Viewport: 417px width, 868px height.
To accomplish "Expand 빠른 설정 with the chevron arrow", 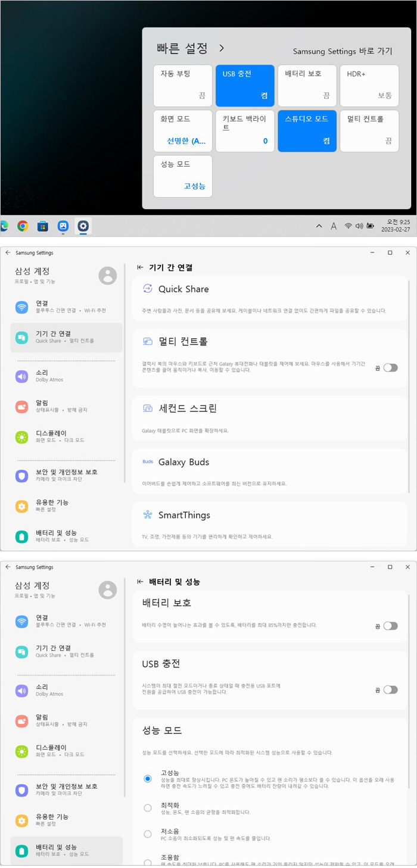I will click(x=222, y=48).
